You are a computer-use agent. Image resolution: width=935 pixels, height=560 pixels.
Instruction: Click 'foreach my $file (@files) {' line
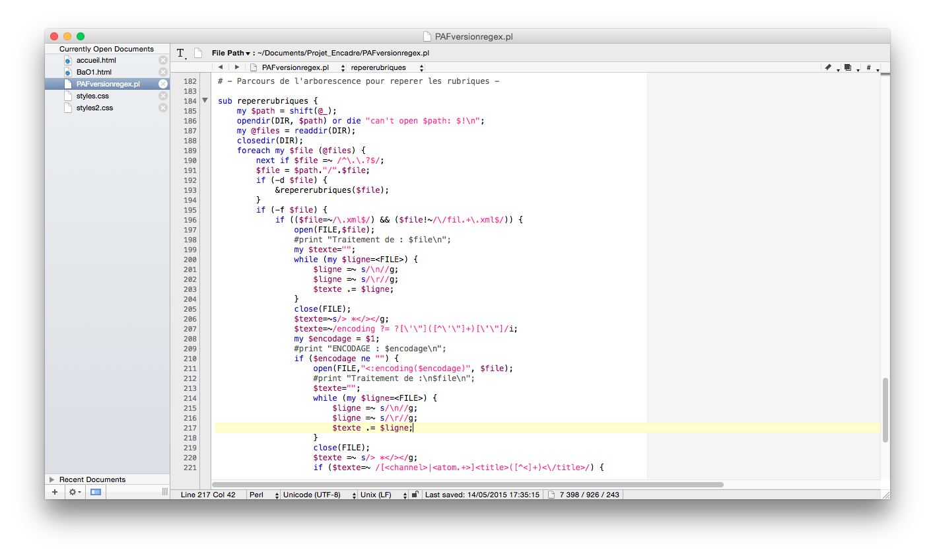301,151
